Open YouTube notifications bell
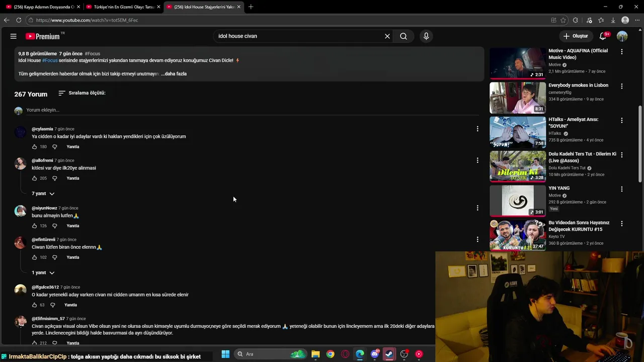Screen dimensions: 644x362 [603, 36]
